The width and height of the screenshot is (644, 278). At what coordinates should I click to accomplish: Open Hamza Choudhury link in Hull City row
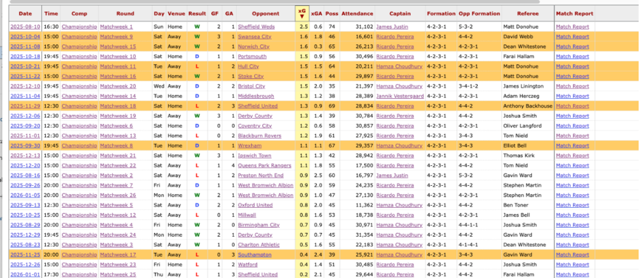[x=399, y=66]
